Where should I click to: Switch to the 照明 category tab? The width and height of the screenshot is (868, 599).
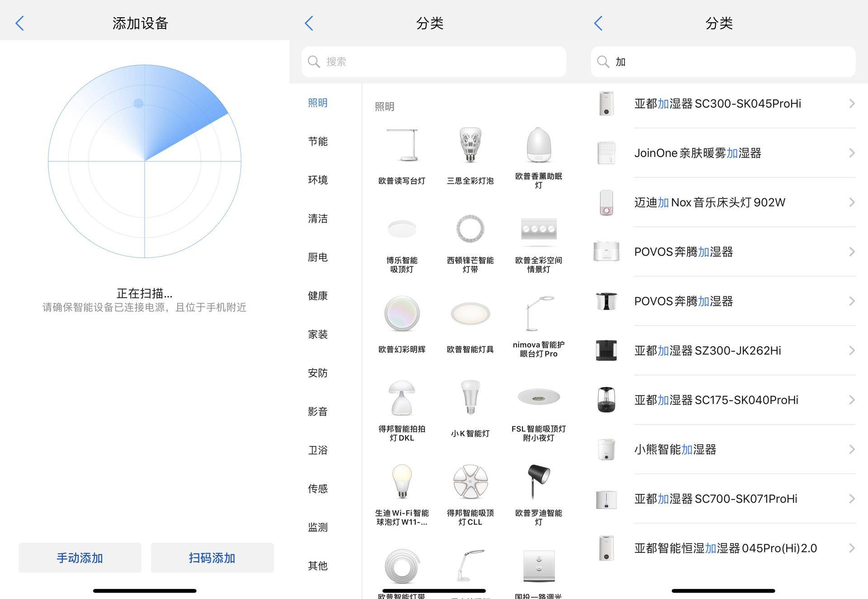click(x=317, y=103)
